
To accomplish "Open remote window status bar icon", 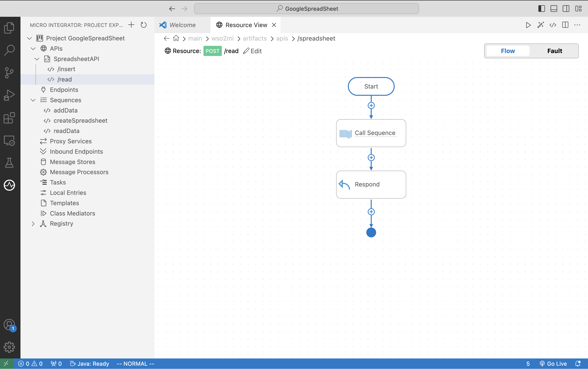I will (x=7, y=364).
